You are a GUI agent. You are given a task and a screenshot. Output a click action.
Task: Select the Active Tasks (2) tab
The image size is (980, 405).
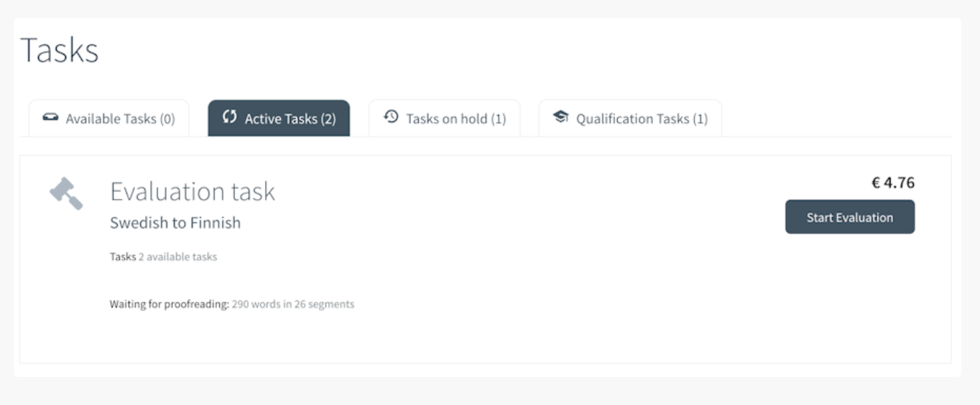[x=279, y=118]
